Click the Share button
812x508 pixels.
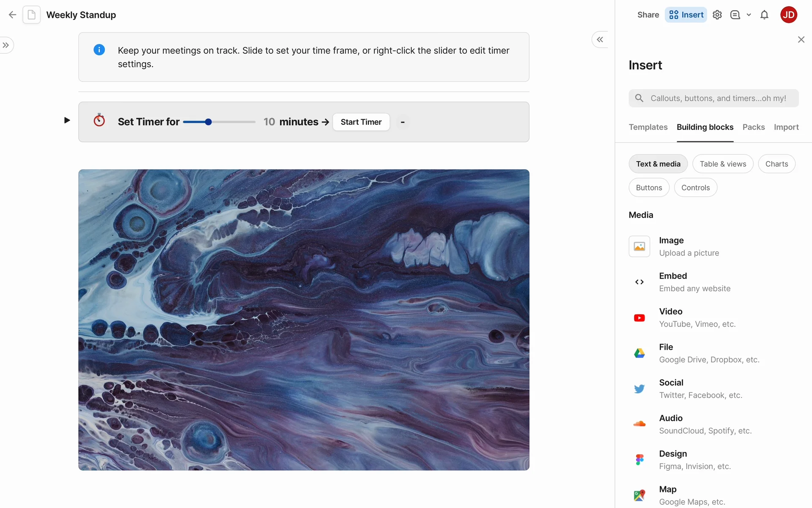click(648, 15)
